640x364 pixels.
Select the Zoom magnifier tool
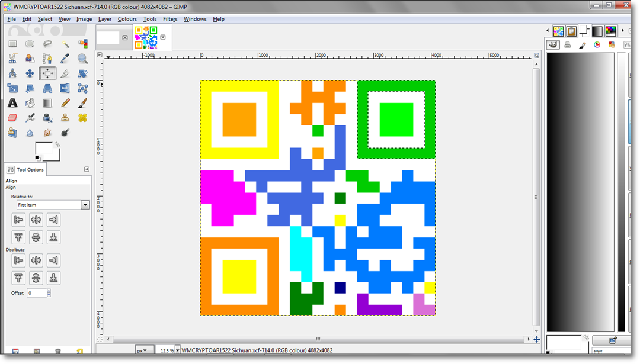[x=82, y=59]
